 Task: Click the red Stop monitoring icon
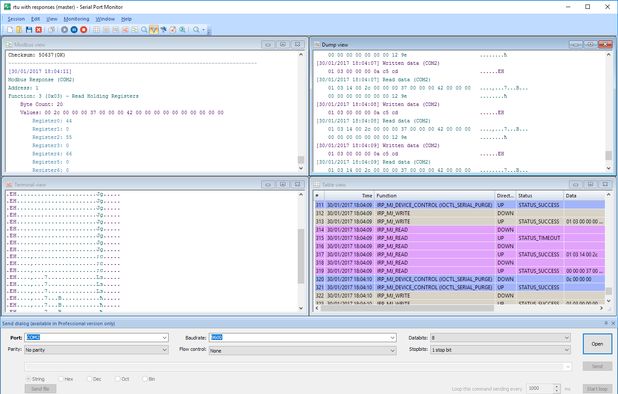84,30
